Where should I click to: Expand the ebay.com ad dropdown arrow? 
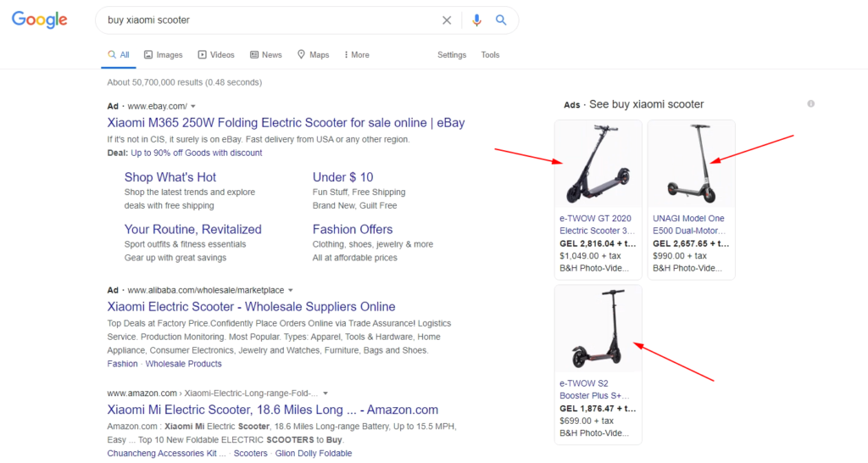click(193, 106)
